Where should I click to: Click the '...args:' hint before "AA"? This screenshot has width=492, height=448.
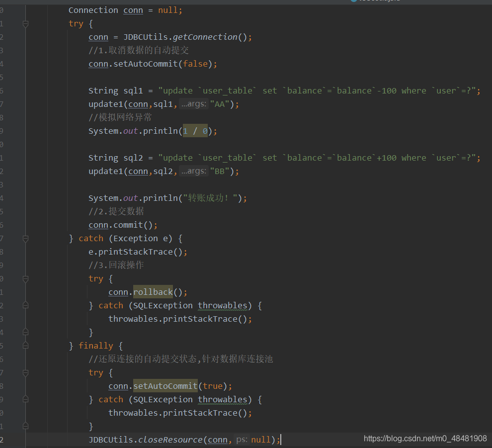[x=194, y=104]
